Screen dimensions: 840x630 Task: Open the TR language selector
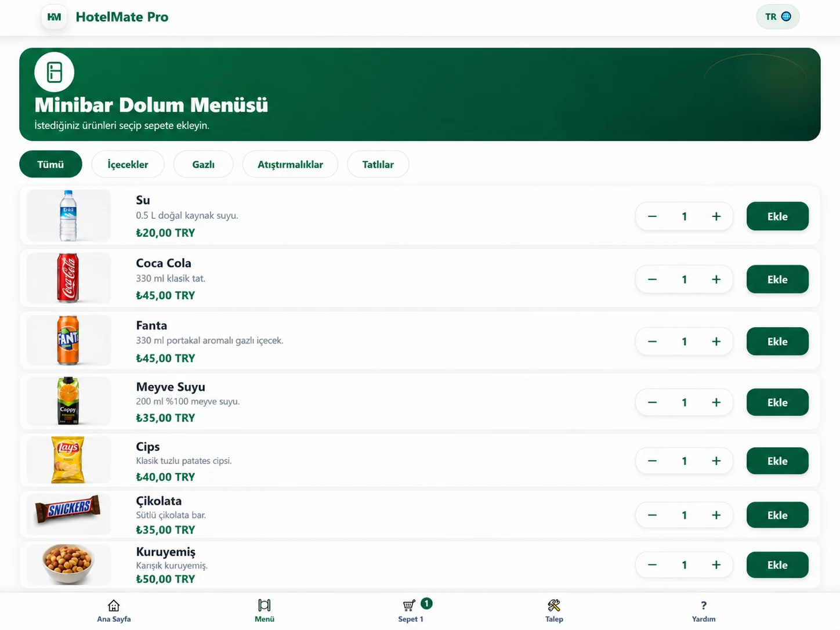[777, 17]
